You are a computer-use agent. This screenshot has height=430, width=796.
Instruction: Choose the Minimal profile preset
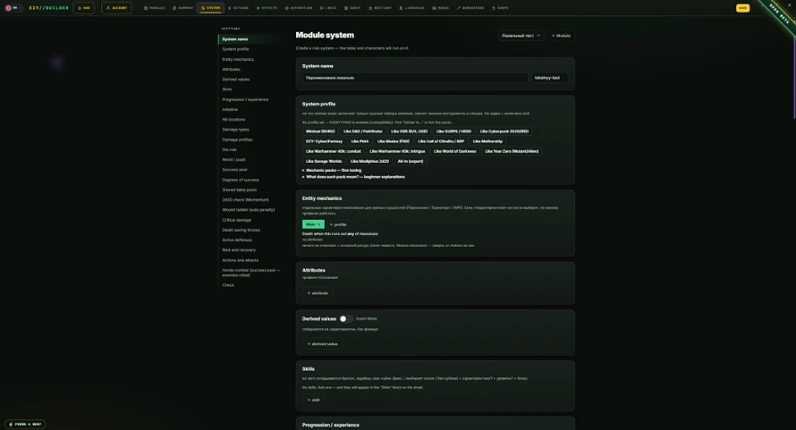coord(320,131)
